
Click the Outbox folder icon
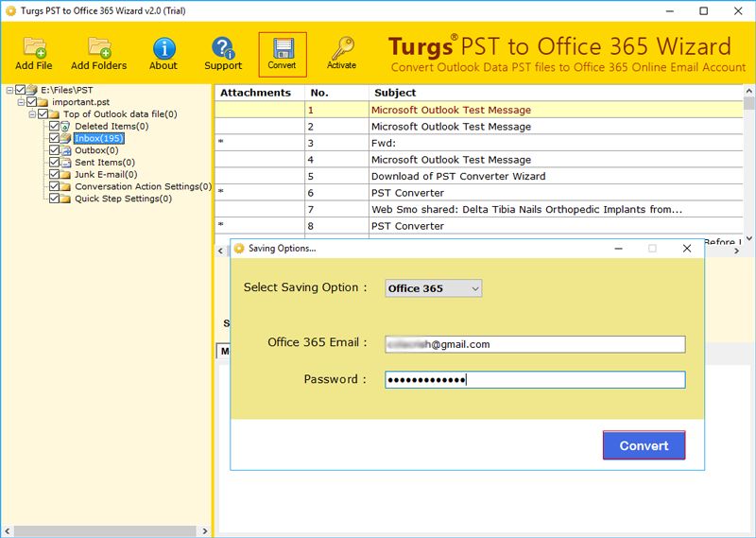point(65,150)
